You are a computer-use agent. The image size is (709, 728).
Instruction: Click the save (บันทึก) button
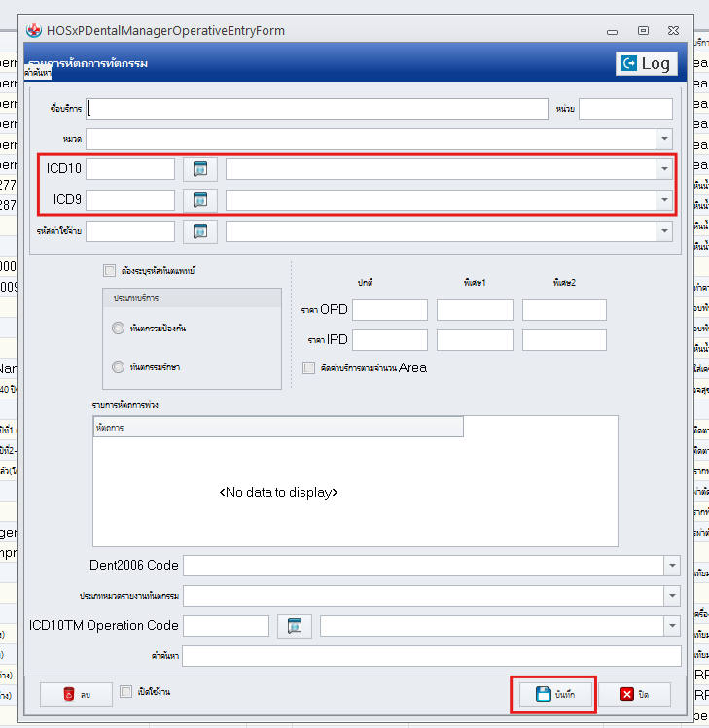pos(555,694)
